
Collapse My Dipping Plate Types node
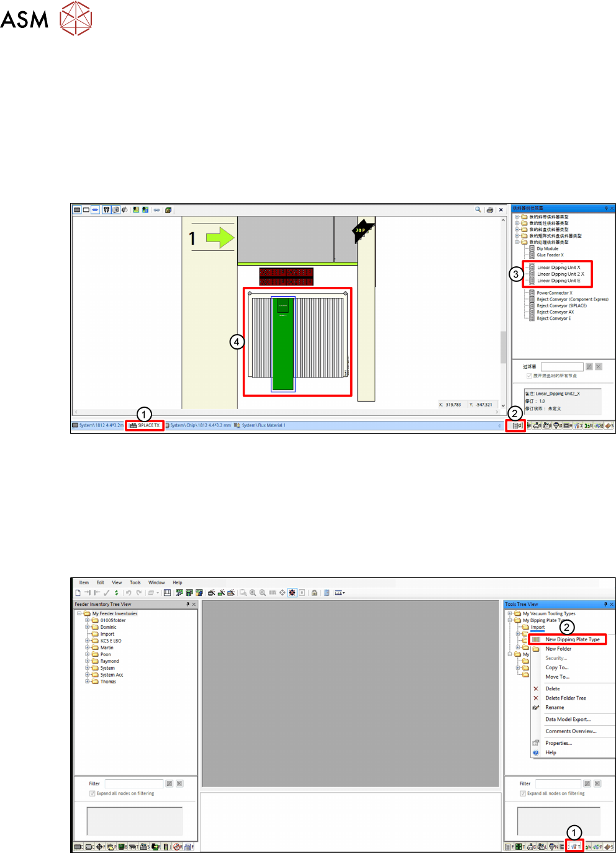tap(510, 620)
